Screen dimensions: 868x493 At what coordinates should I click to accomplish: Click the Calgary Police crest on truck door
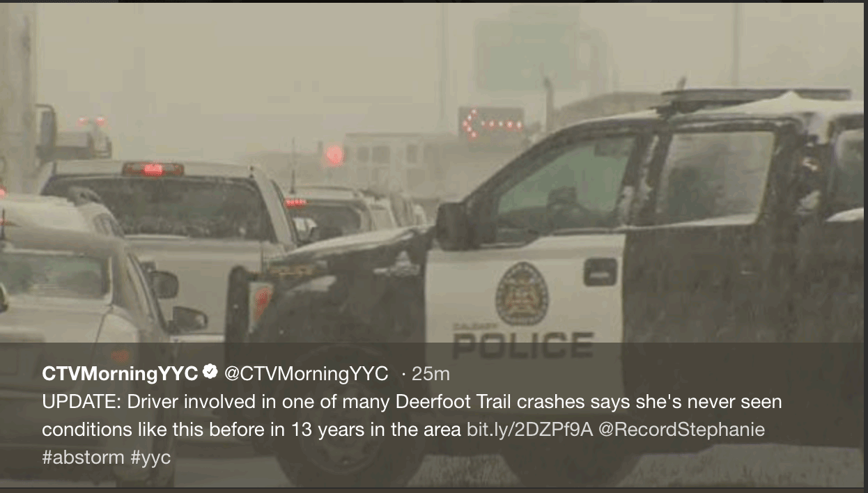(x=522, y=293)
